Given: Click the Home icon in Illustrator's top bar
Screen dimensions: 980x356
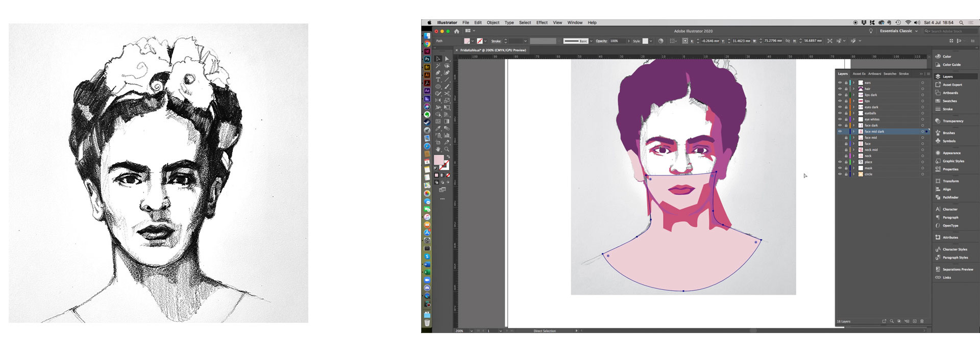Looking at the screenshot, I should 457,31.
